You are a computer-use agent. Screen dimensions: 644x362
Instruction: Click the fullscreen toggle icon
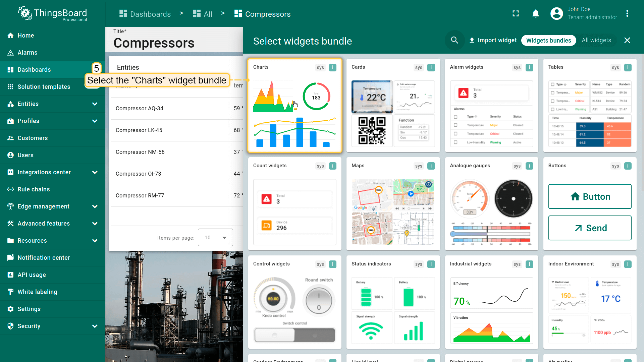pos(516,13)
